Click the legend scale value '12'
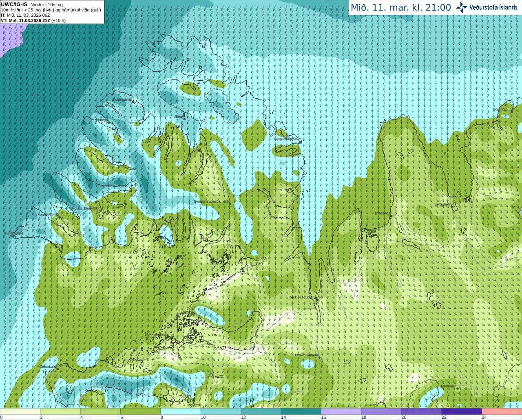This screenshot has height=420, width=522. pyautogui.click(x=243, y=417)
